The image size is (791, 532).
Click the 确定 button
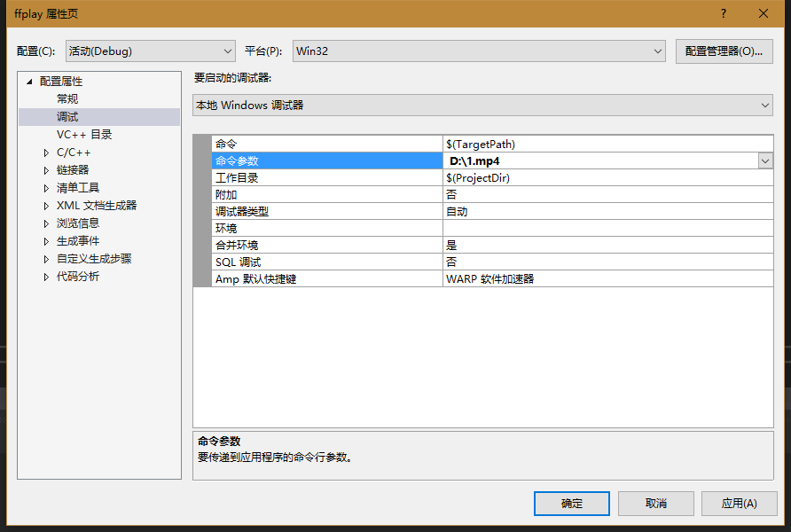(x=571, y=503)
